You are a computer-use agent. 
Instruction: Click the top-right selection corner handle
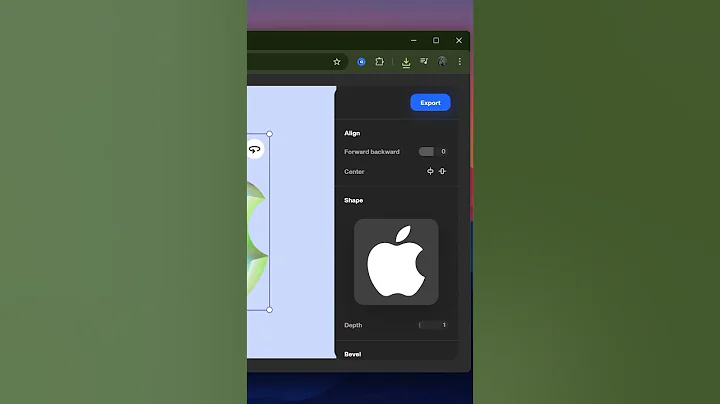point(270,134)
